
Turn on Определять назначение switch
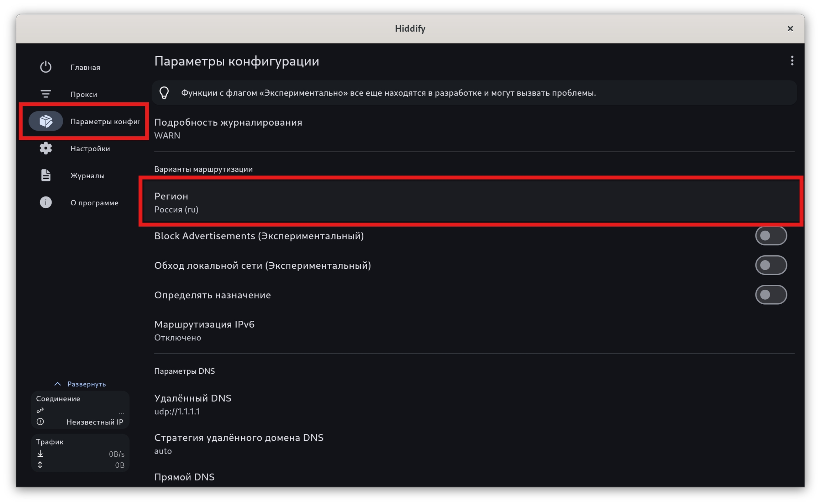(x=771, y=295)
